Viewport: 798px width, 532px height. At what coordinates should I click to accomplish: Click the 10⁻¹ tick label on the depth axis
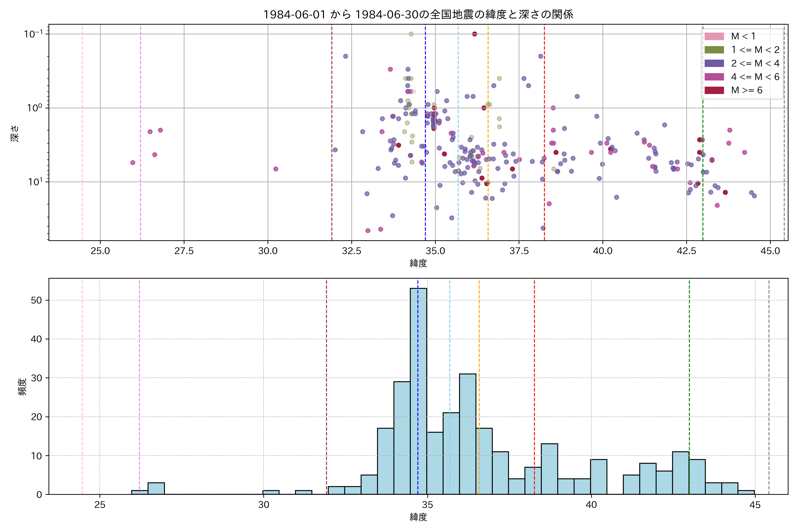33,34
